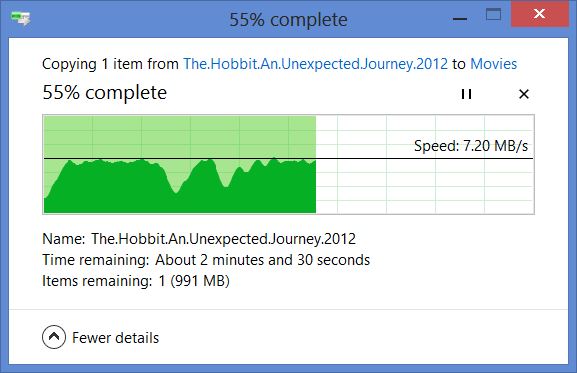Click the Speed: 7.20 MB/s label

(471, 146)
